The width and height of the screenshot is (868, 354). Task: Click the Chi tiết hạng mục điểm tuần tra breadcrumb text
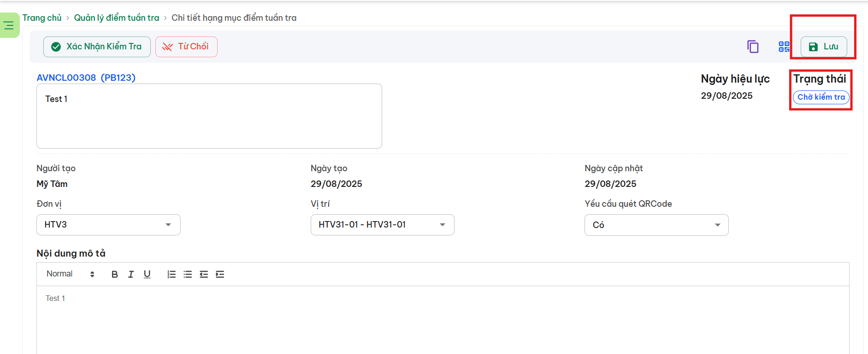pos(234,18)
